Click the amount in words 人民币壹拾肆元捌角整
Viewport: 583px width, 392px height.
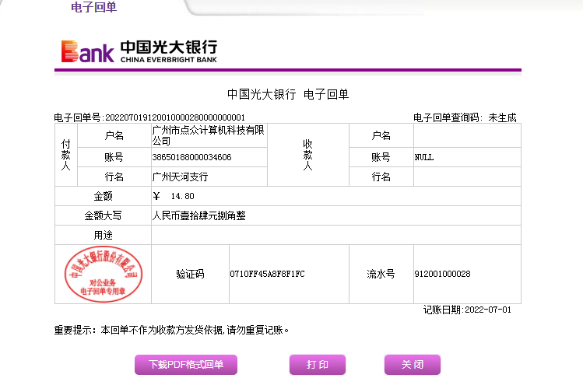[204, 215]
